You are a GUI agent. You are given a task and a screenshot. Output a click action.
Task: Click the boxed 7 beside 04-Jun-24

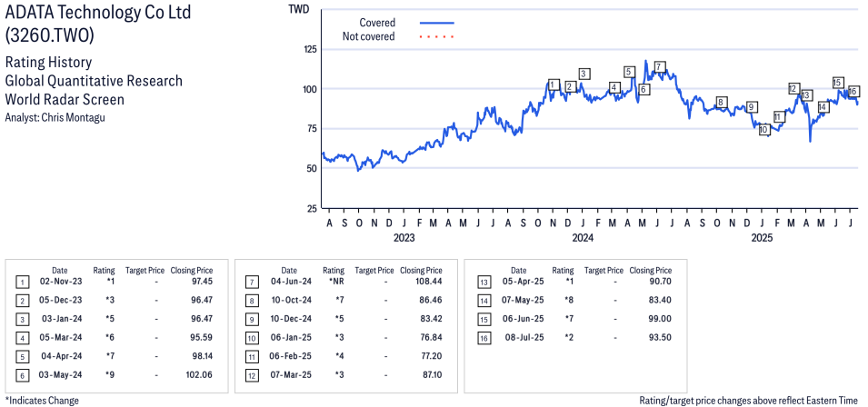tap(252, 283)
